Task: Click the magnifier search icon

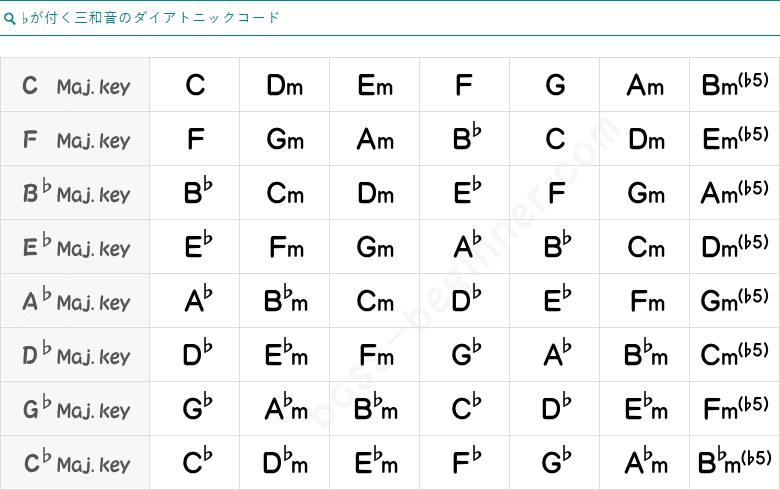Action: pyautogui.click(x=9, y=19)
